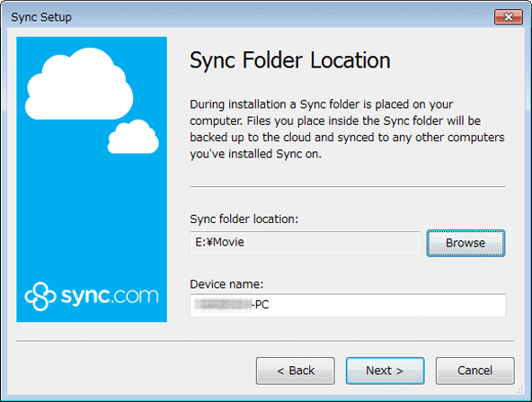Screen dimensions: 532x402
Task: Close the Sync Setup window
Action: click(509, 16)
